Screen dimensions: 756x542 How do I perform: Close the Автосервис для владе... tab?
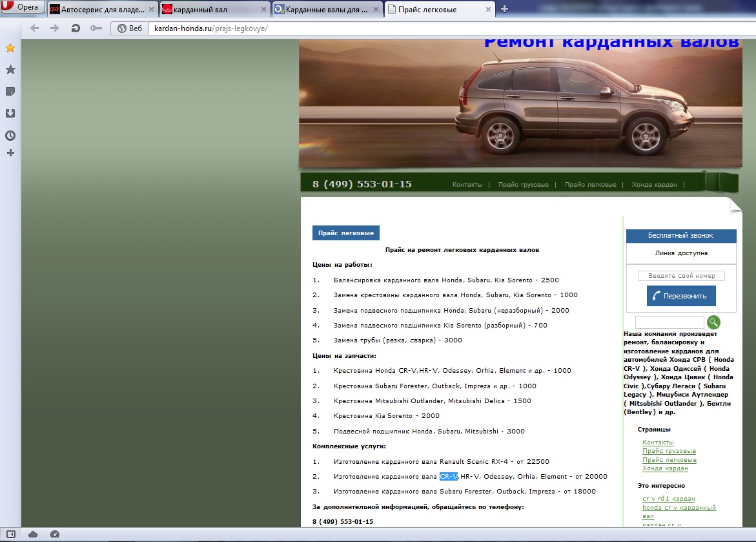(151, 10)
